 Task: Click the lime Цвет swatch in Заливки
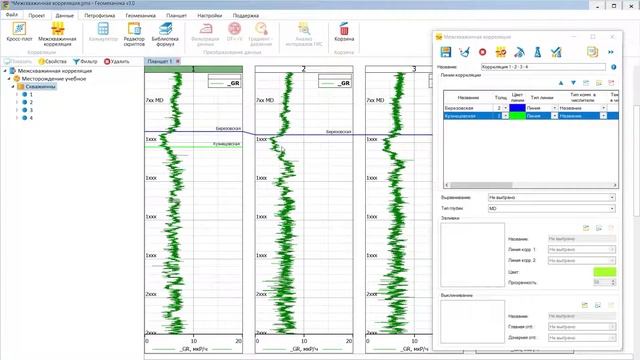604,272
